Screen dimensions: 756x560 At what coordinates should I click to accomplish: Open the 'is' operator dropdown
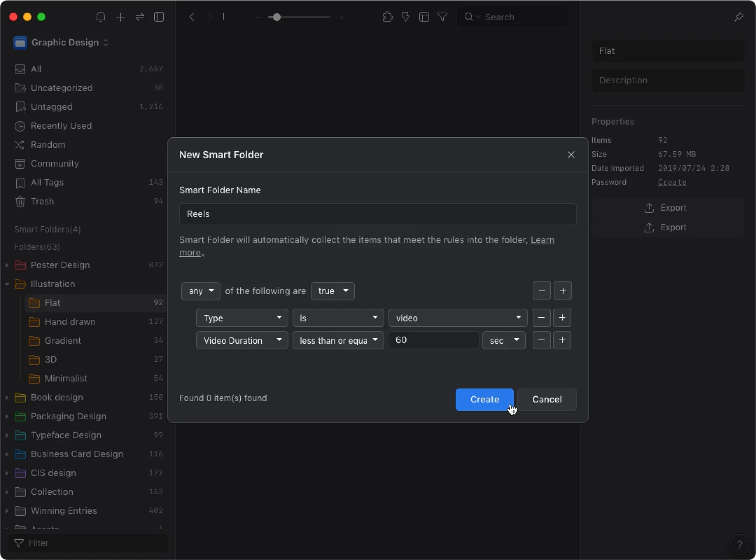[x=338, y=318]
